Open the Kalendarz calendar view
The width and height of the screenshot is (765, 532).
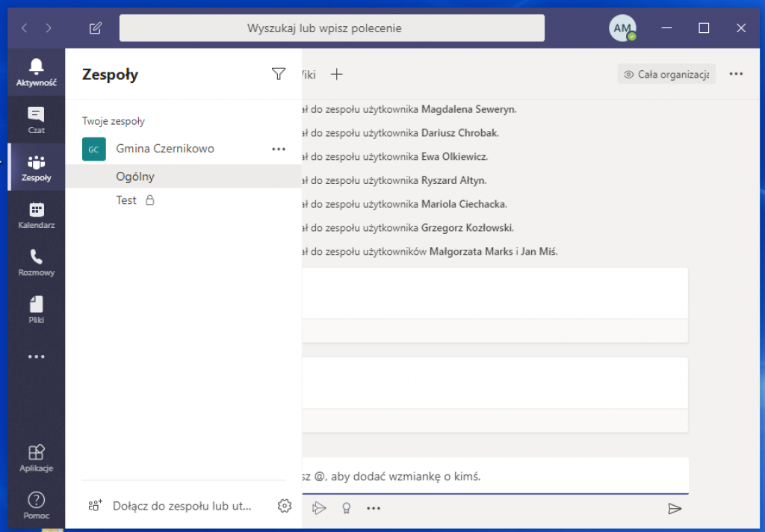point(36,215)
